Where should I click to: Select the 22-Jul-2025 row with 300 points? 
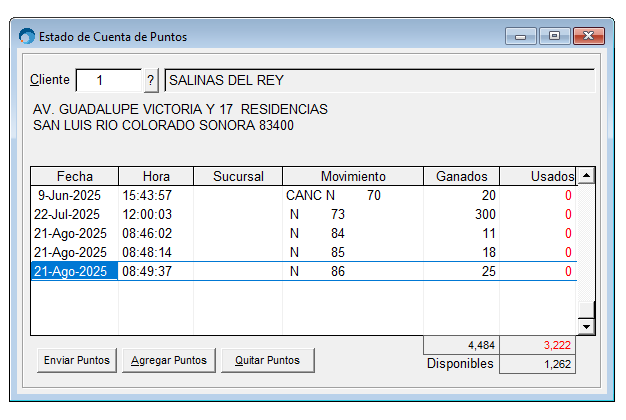click(x=300, y=215)
